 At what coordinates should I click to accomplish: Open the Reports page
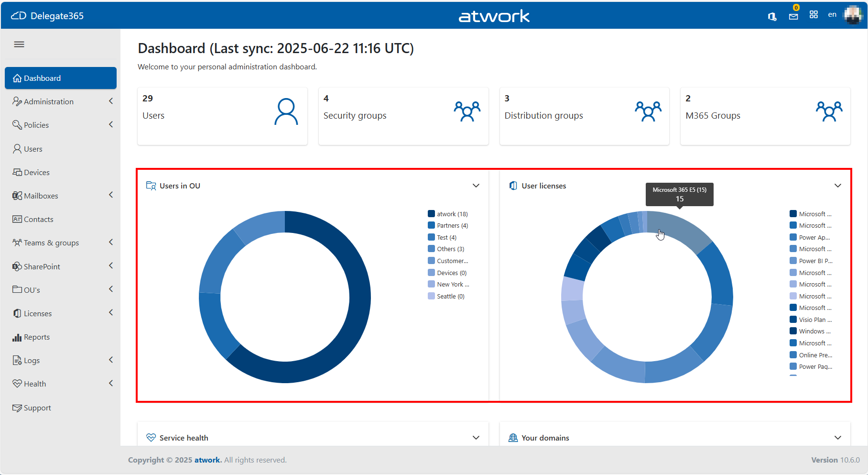pyautogui.click(x=36, y=337)
